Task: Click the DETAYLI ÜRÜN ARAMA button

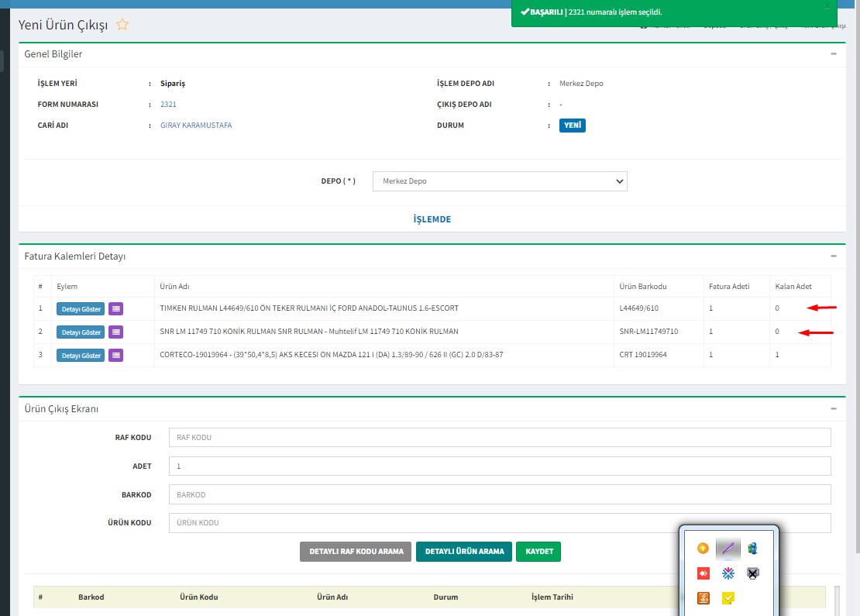Action: coord(464,552)
